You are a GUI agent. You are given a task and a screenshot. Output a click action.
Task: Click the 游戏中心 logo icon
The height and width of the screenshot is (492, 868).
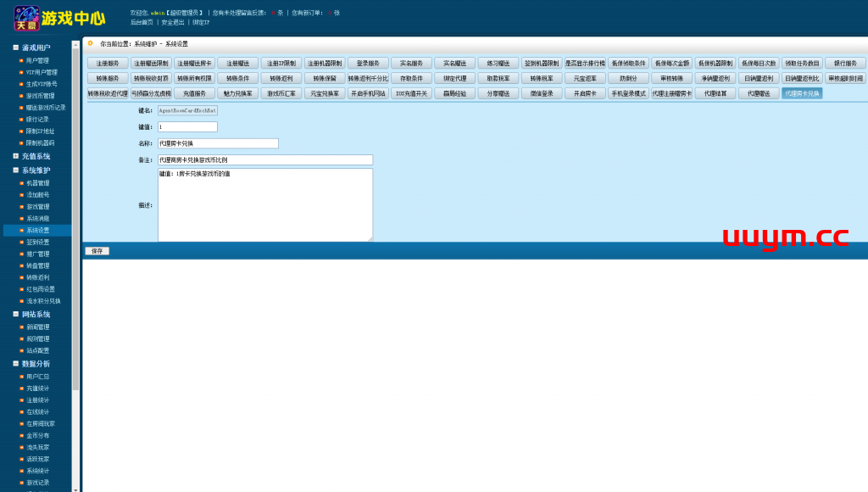(27, 18)
